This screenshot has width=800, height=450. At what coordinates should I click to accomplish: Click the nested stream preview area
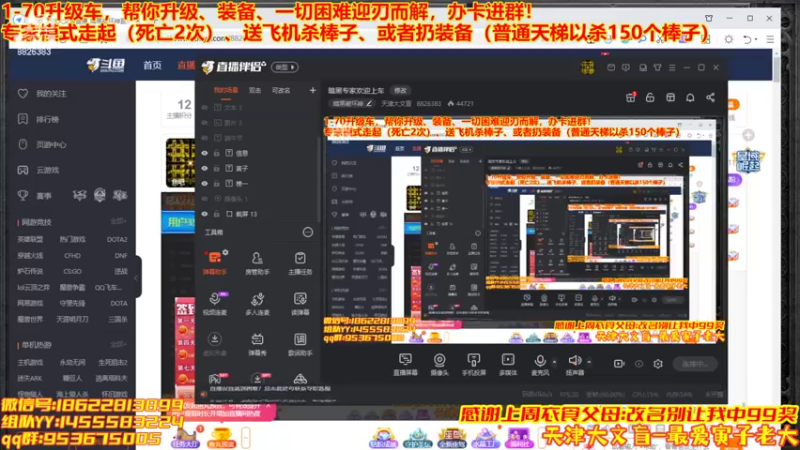pos(523,230)
